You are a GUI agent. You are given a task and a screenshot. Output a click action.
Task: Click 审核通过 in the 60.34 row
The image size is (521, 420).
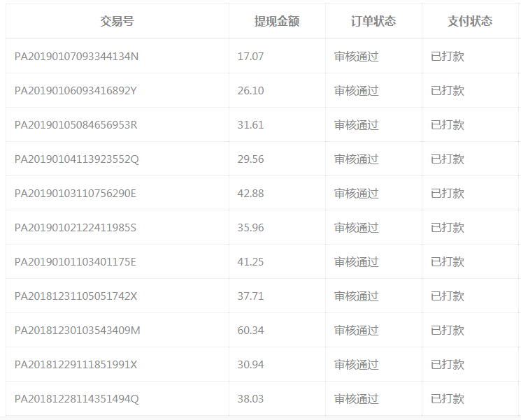click(x=356, y=331)
